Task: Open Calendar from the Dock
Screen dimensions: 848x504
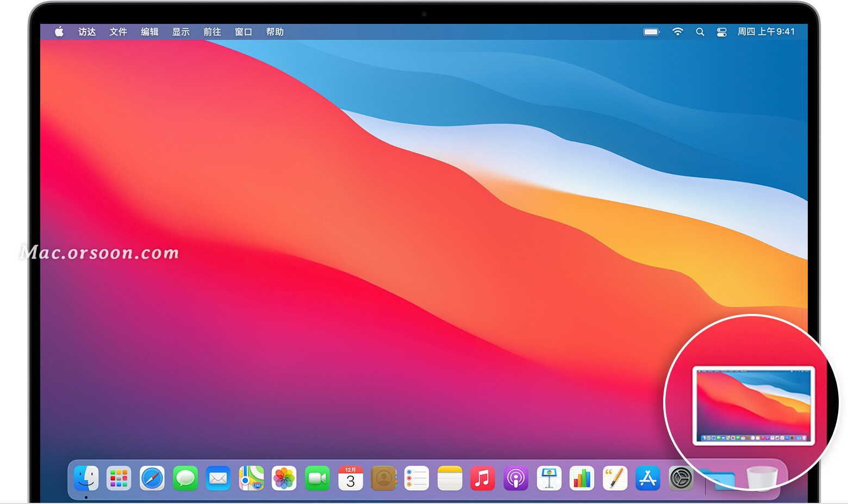Action: [x=351, y=478]
